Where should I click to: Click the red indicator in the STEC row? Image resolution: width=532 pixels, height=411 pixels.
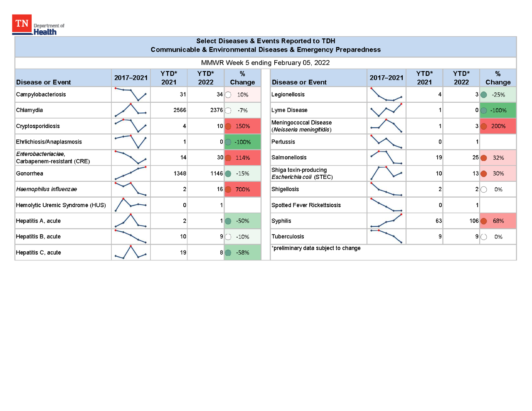[x=484, y=173]
